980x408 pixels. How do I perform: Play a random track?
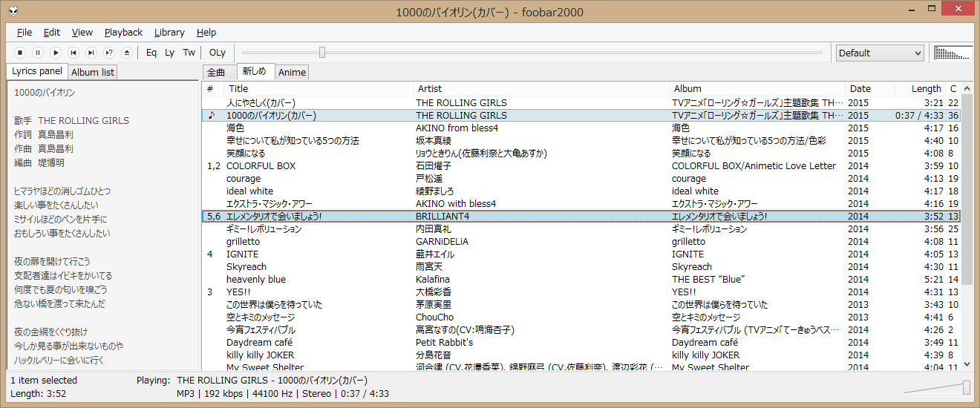(109, 53)
